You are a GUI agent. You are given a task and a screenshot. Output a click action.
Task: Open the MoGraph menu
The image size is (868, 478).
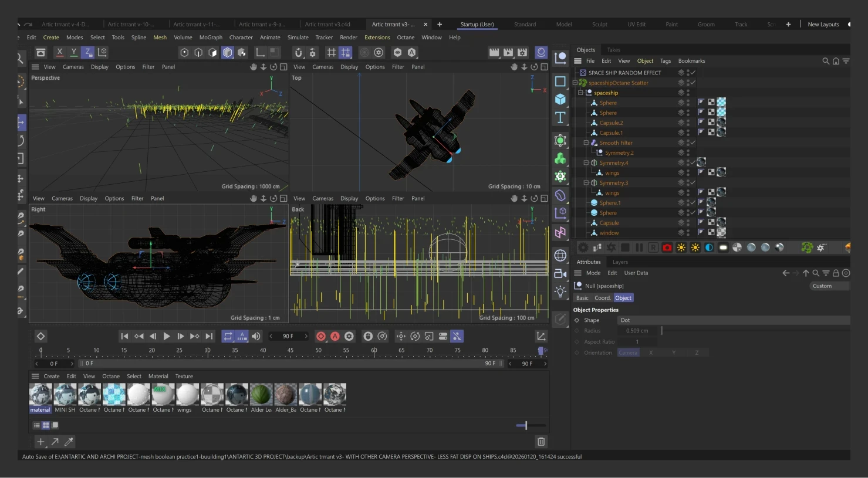pyautogui.click(x=211, y=38)
